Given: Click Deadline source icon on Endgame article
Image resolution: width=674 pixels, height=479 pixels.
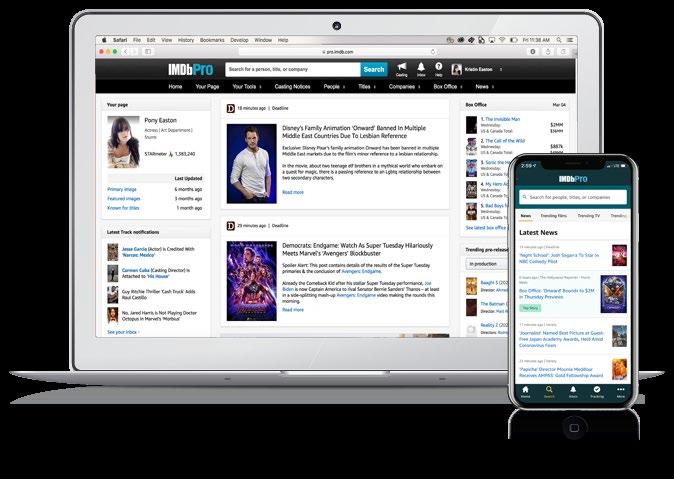Looking at the screenshot, I should click(x=230, y=226).
